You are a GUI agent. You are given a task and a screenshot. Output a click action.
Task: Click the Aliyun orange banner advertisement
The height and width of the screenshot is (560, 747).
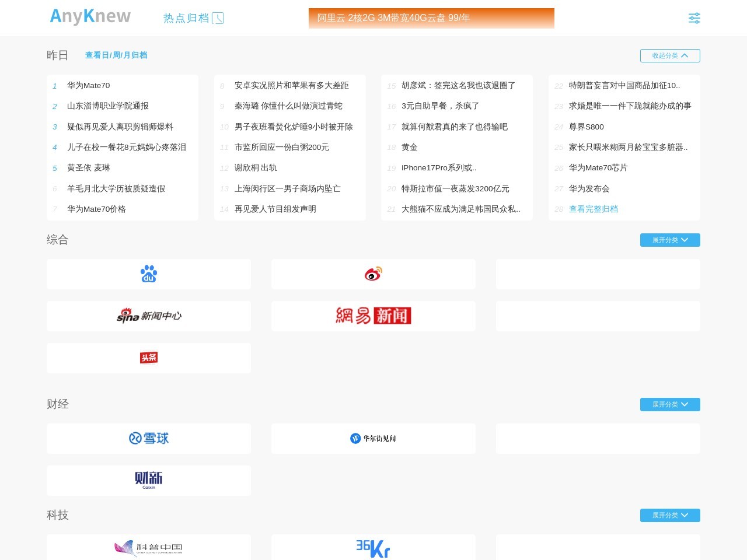coord(431,18)
